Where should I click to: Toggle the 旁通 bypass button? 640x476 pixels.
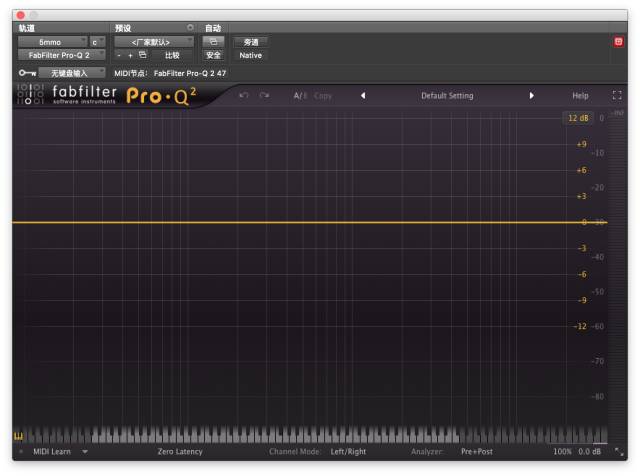click(251, 42)
